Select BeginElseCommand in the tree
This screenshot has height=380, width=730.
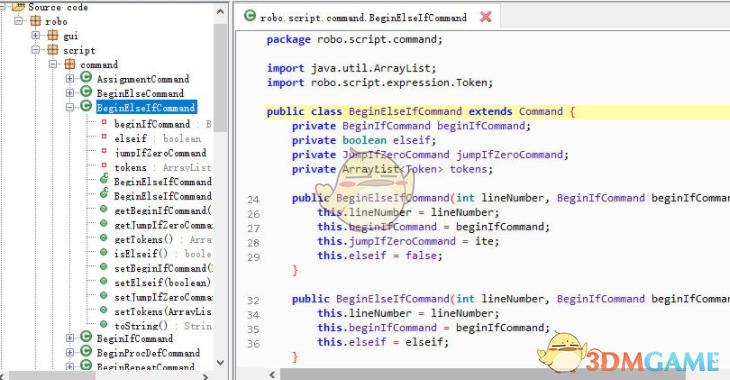click(x=140, y=93)
